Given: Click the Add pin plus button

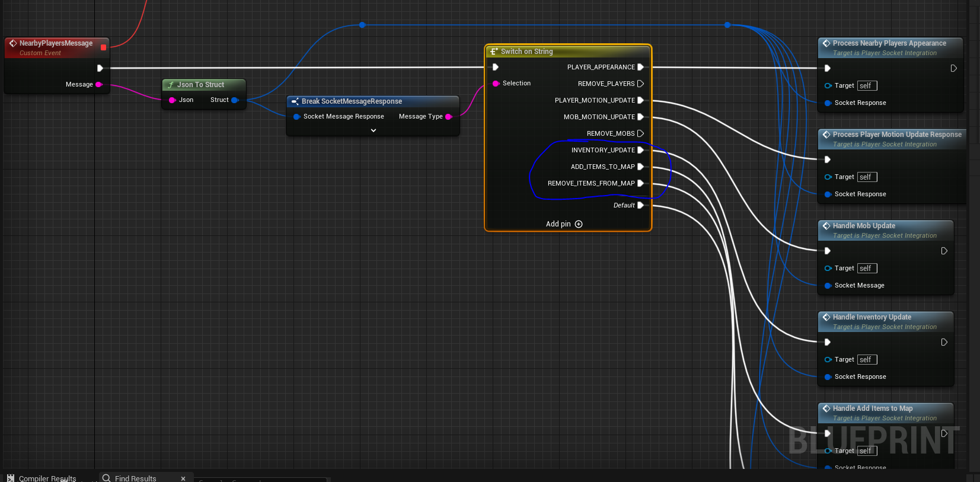Looking at the screenshot, I should (x=579, y=224).
